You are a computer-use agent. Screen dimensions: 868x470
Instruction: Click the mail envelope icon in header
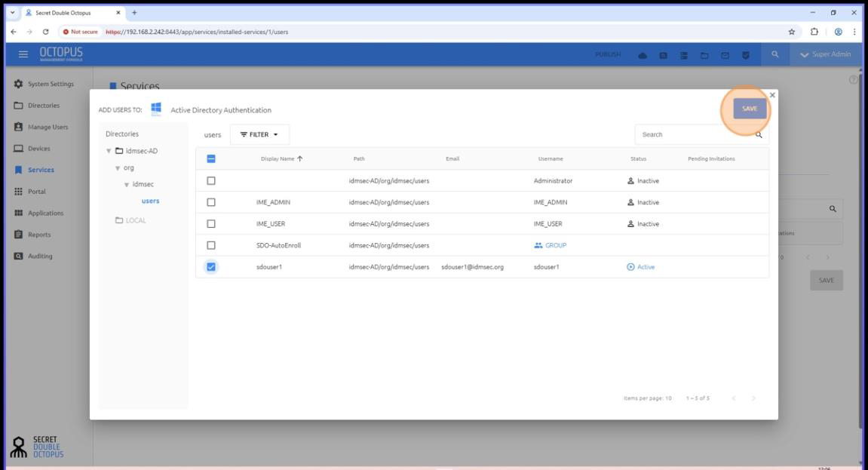(725, 55)
